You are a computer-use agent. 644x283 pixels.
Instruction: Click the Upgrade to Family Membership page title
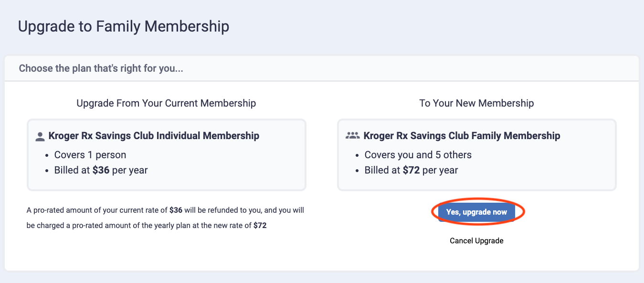[123, 26]
